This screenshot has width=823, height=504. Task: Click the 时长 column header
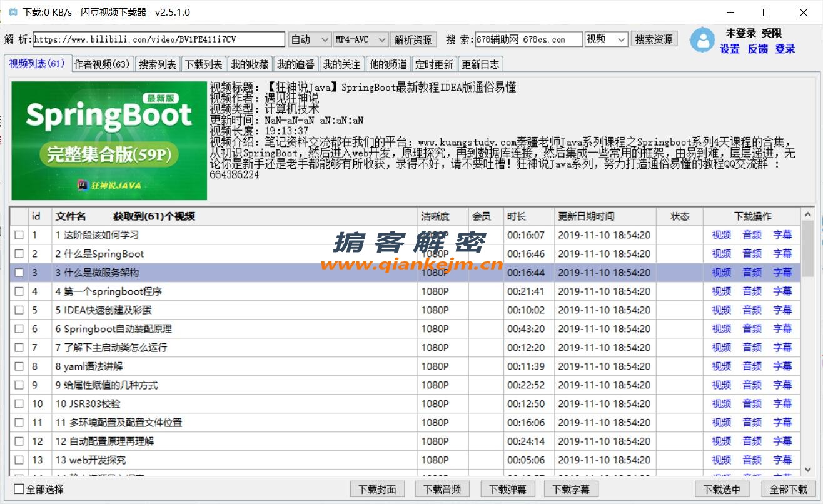[x=529, y=216]
